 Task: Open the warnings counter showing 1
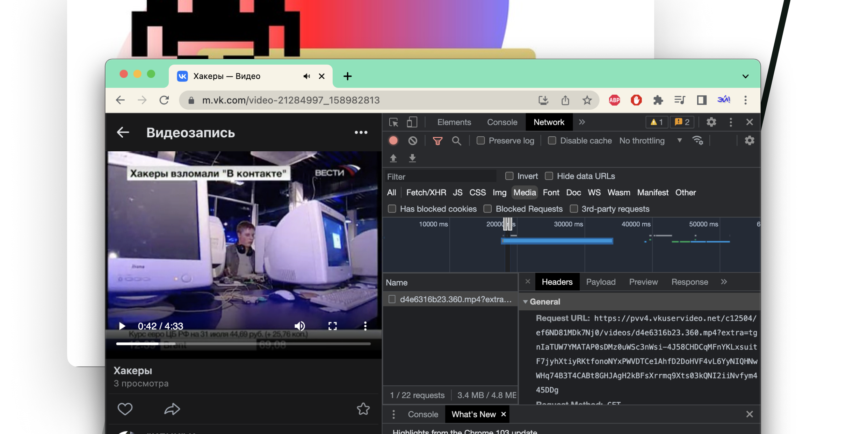[x=657, y=122]
